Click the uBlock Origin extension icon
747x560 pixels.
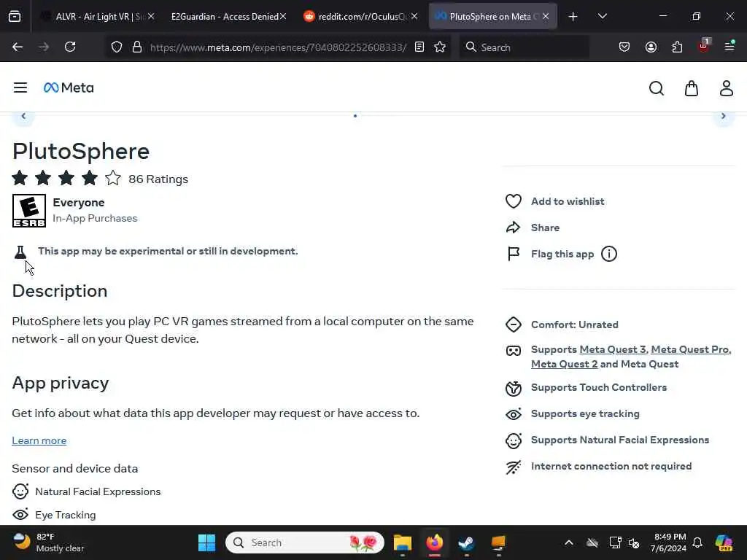(x=704, y=46)
